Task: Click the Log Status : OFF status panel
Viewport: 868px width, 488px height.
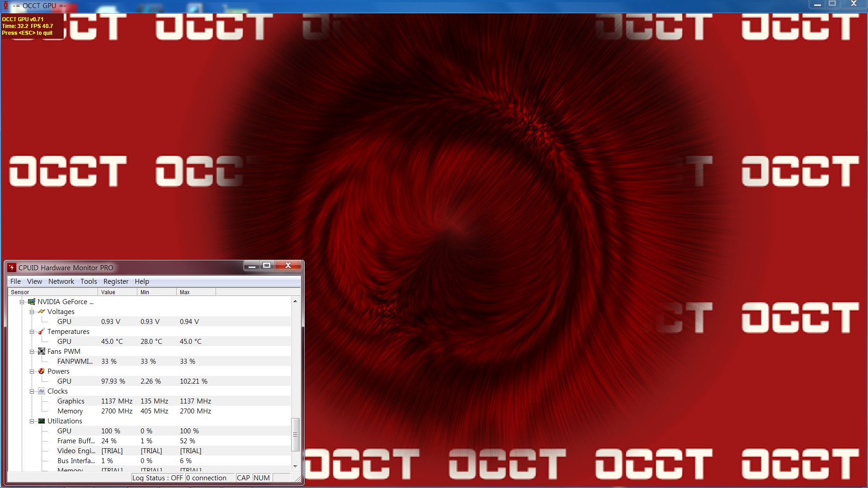Action: point(158,478)
